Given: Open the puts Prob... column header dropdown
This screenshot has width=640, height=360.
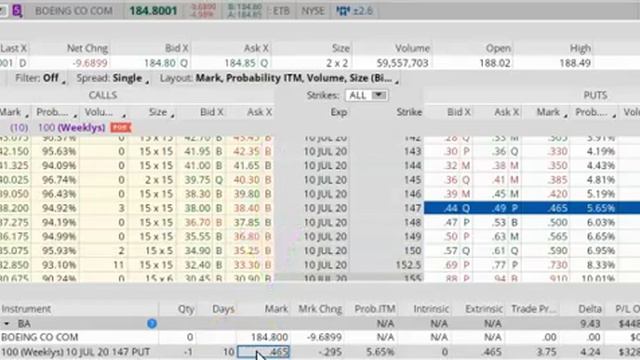Looking at the screenshot, I should 613,116.
